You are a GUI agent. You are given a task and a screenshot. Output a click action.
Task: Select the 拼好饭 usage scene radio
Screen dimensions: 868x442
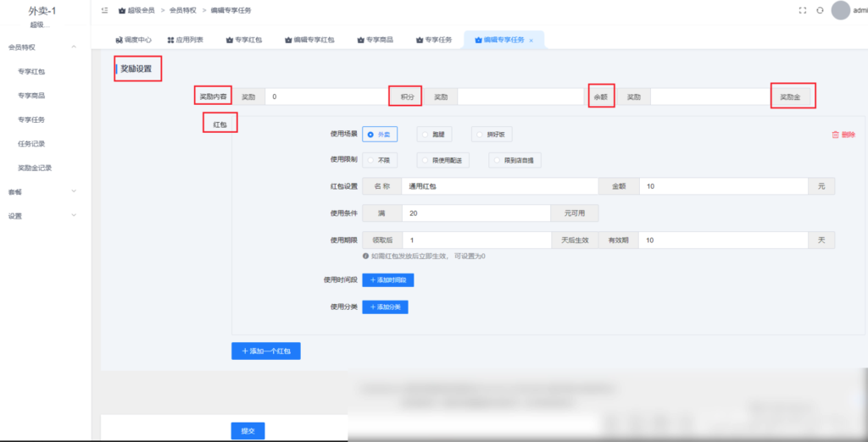492,134
